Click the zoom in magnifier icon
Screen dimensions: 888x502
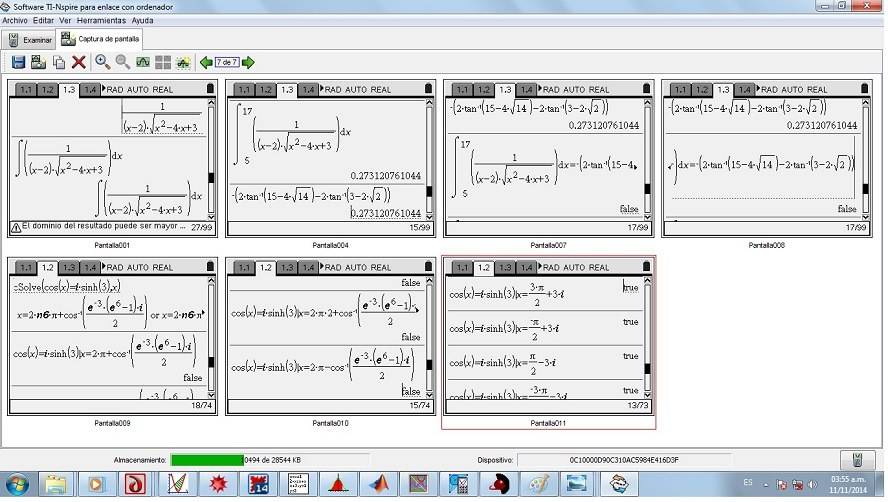pos(102,62)
